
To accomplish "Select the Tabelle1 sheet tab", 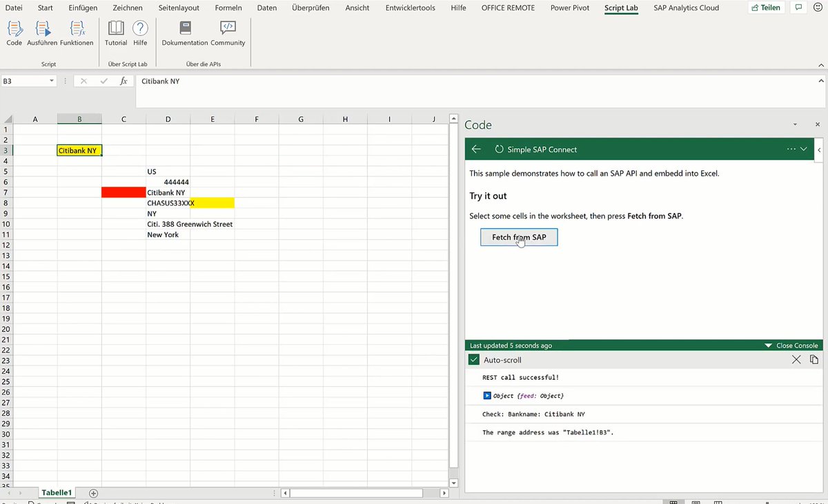I will [57, 493].
